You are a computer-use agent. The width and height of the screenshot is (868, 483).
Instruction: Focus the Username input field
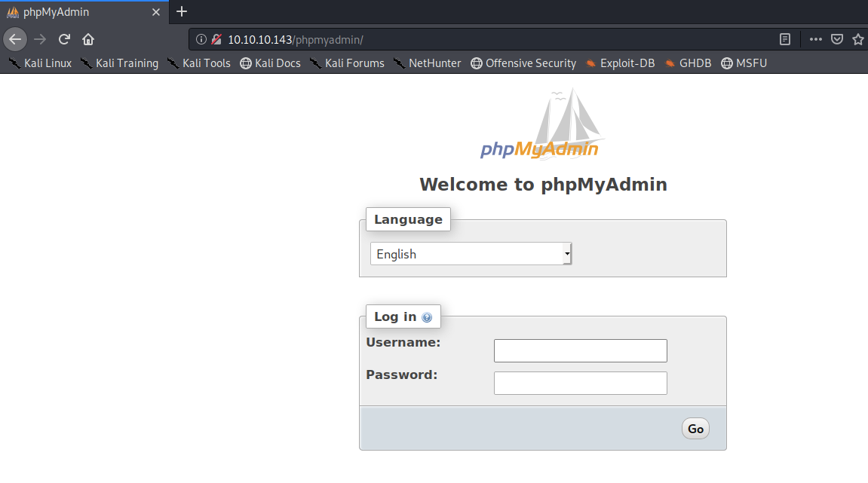coord(580,350)
